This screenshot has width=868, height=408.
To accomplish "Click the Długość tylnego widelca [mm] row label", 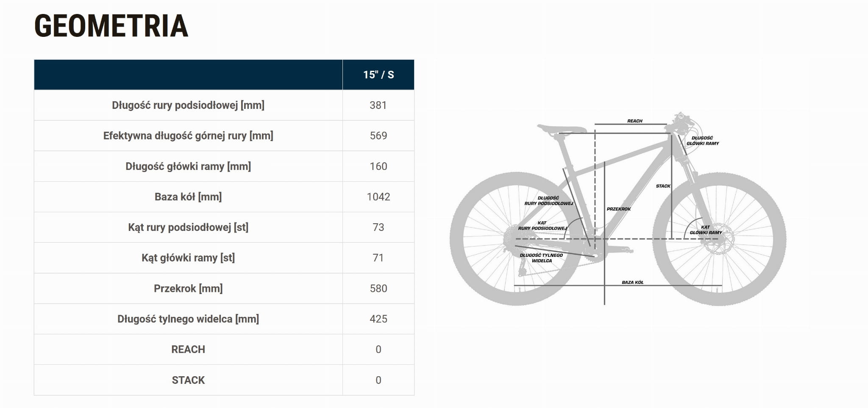I will pos(188,319).
